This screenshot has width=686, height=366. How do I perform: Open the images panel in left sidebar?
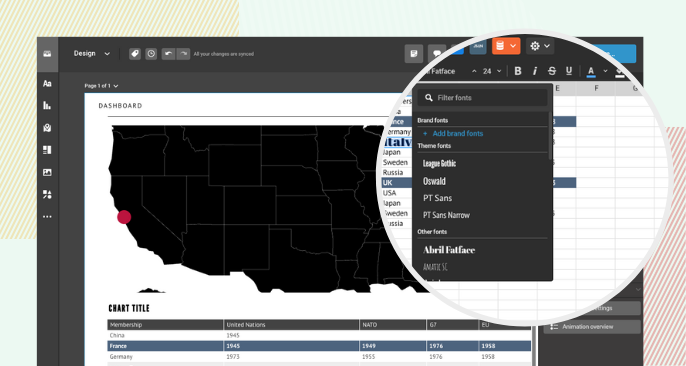click(x=47, y=172)
